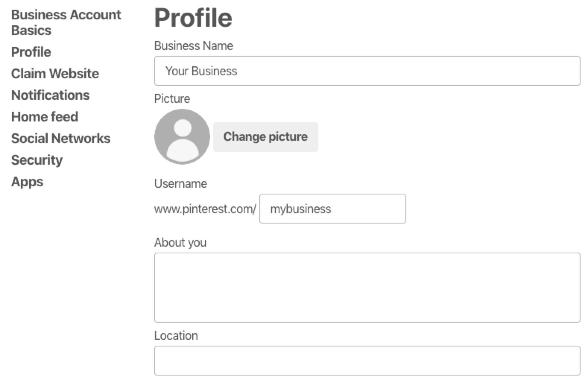The width and height of the screenshot is (588, 383).
Task: Go to the Notifications settings section
Action: pos(51,95)
